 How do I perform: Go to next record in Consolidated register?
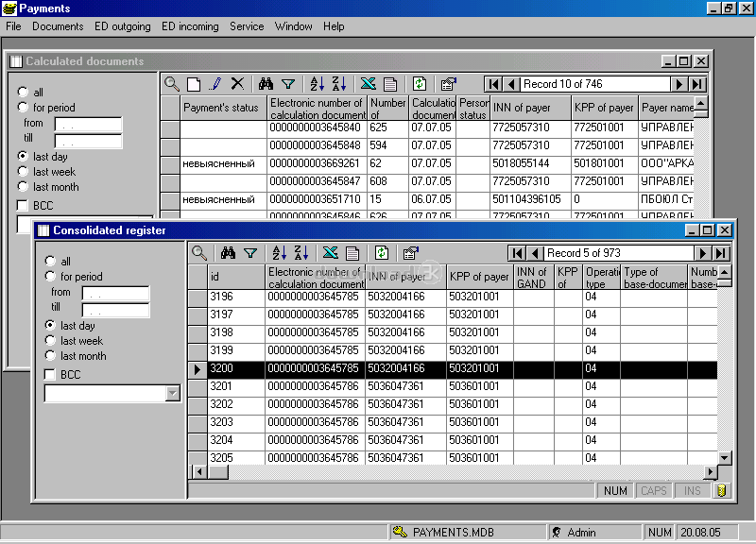pos(702,253)
